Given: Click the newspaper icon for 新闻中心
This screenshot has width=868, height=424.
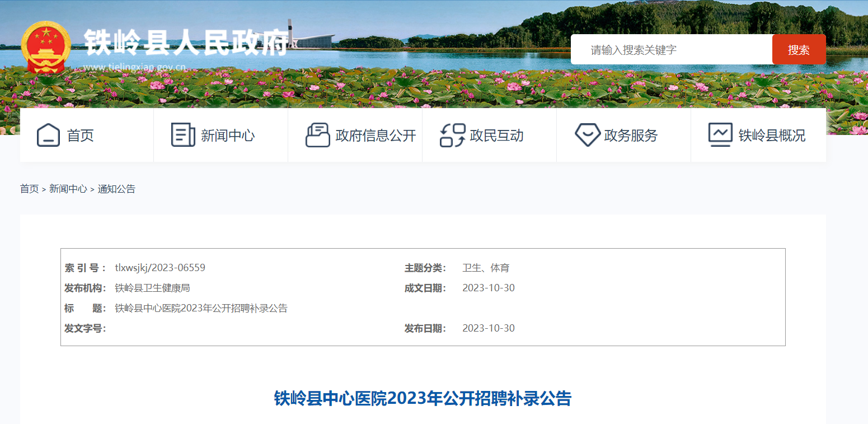Looking at the screenshot, I should point(182,136).
